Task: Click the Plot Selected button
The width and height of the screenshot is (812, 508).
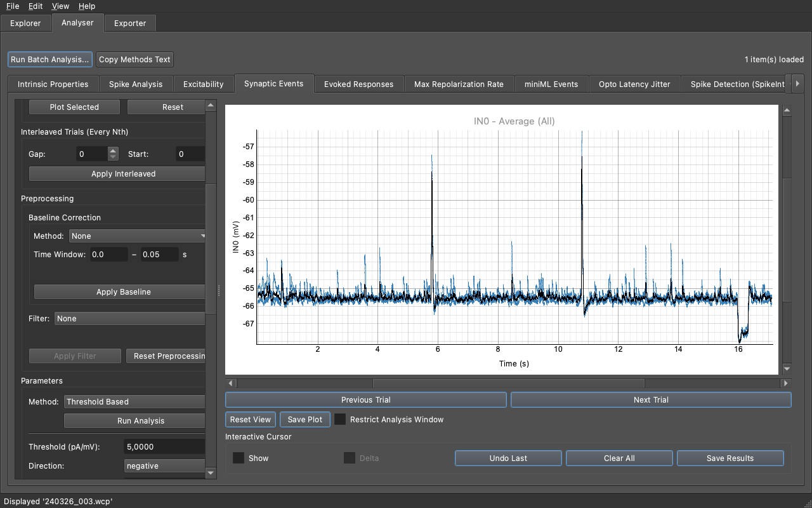Action: point(74,107)
